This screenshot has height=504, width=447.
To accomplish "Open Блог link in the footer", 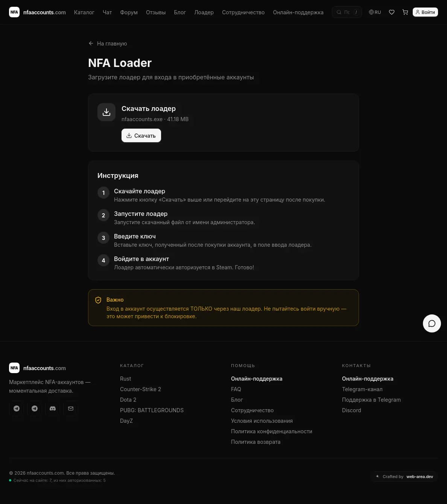I will (x=237, y=400).
